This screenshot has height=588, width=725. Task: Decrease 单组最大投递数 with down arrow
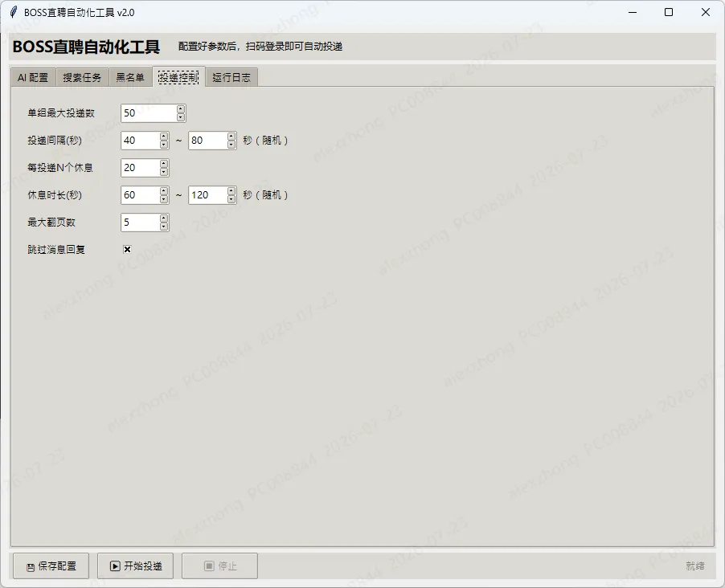pos(181,117)
